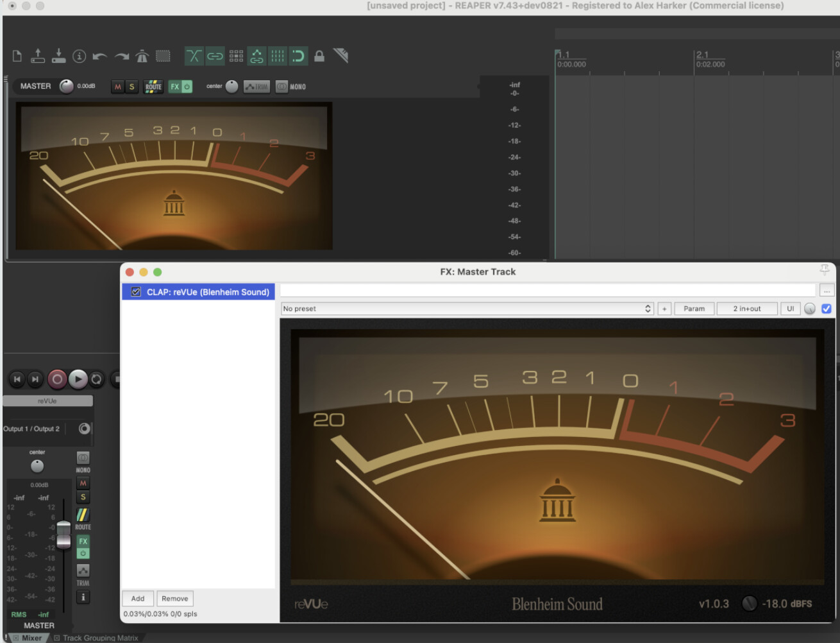Toggle the blue FX bypass checkbox
This screenshot has width=840, height=643.
(x=827, y=309)
